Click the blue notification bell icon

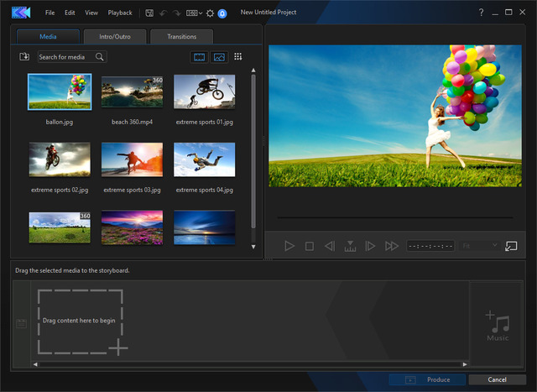tap(222, 13)
